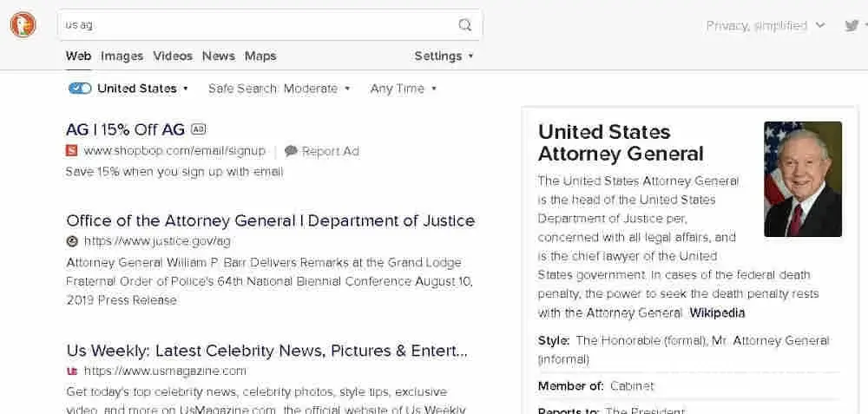Click 'Get today's top celebrity news' snippet
868x414 pixels.
(266, 401)
